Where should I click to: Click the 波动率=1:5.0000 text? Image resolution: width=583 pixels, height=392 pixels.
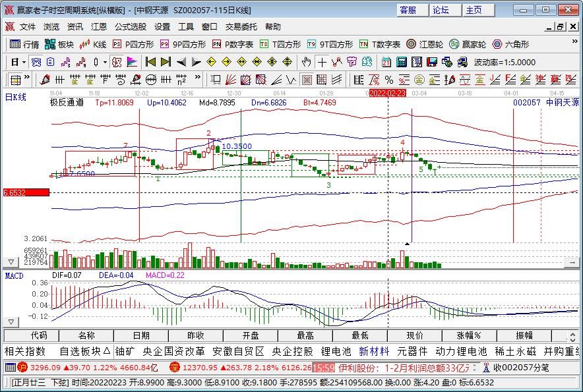[505, 62]
